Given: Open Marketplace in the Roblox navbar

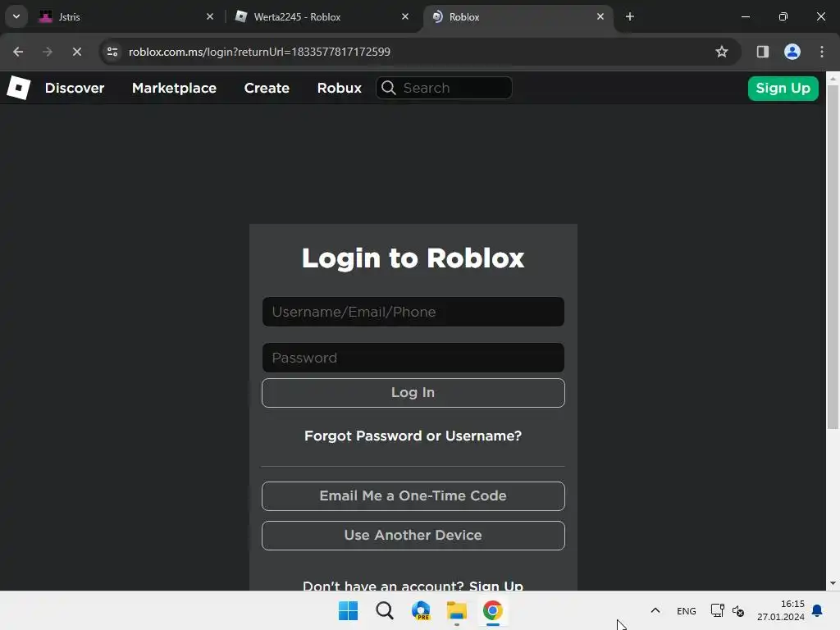Looking at the screenshot, I should (174, 88).
